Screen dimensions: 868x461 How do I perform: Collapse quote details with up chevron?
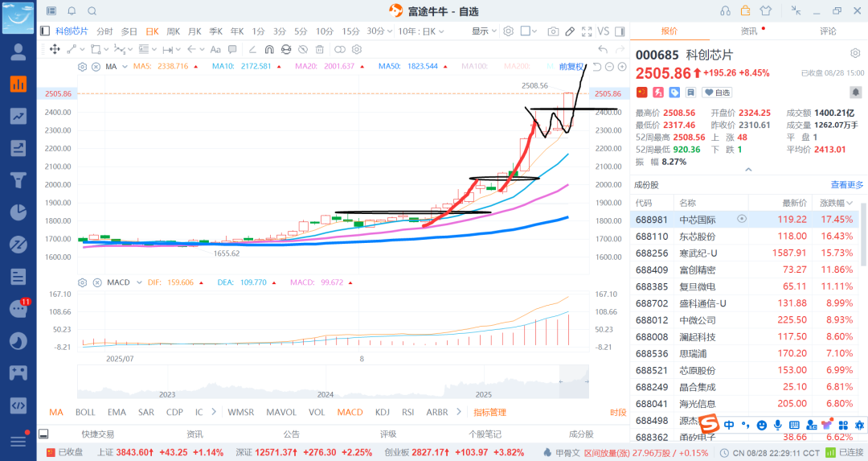(x=748, y=170)
